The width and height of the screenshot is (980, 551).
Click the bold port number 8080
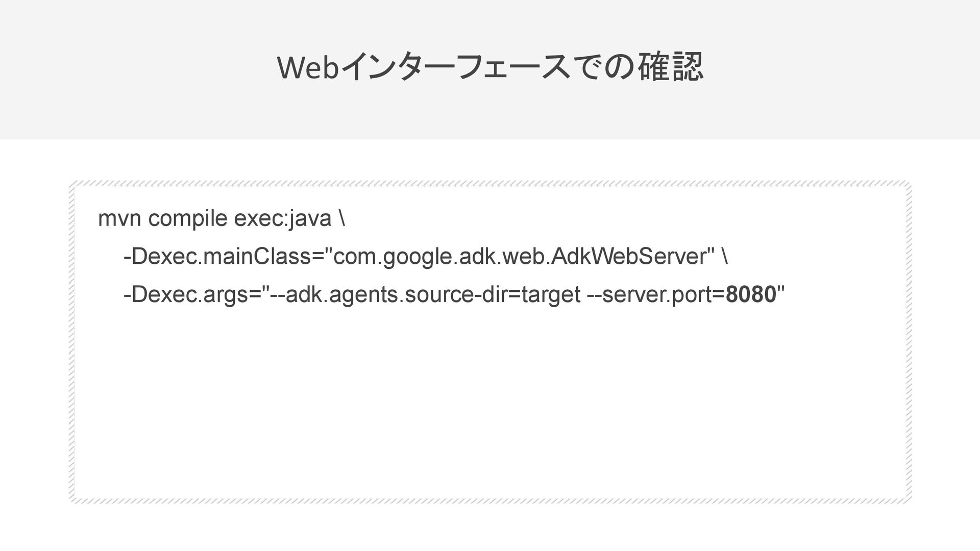(x=750, y=294)
